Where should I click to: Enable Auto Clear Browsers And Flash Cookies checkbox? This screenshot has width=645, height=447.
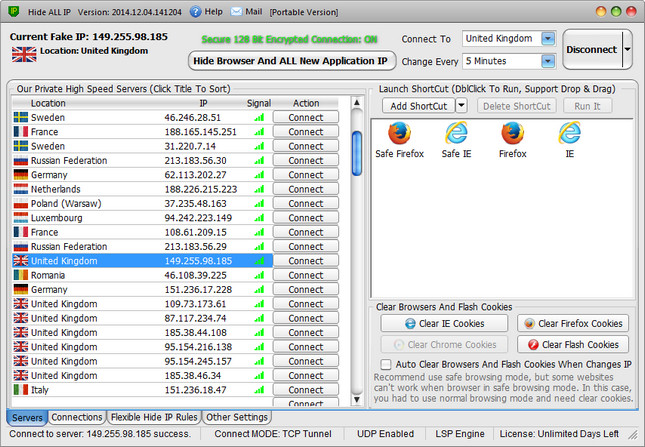387,363
